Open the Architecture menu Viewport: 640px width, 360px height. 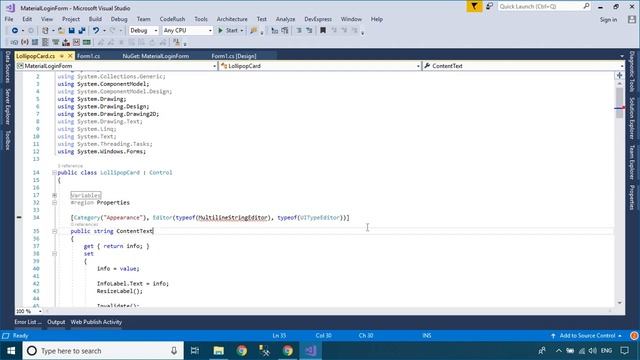pos(232,19)
